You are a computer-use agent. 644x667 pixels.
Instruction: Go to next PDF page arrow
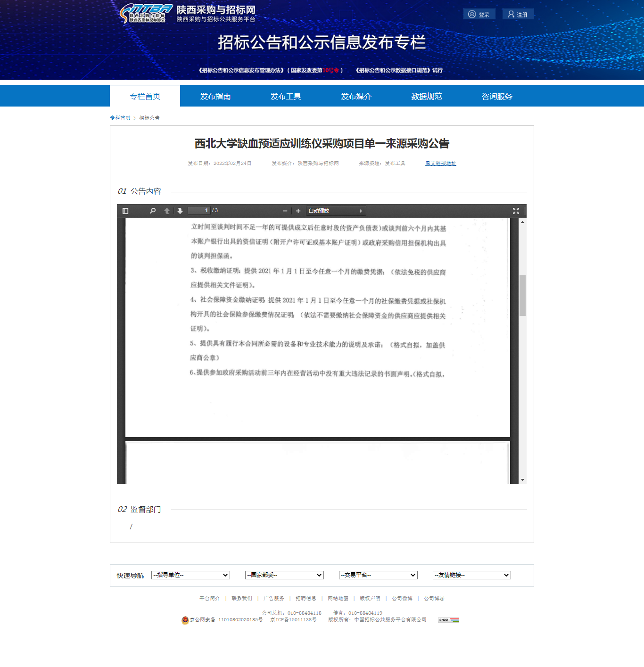coord(180,211)
